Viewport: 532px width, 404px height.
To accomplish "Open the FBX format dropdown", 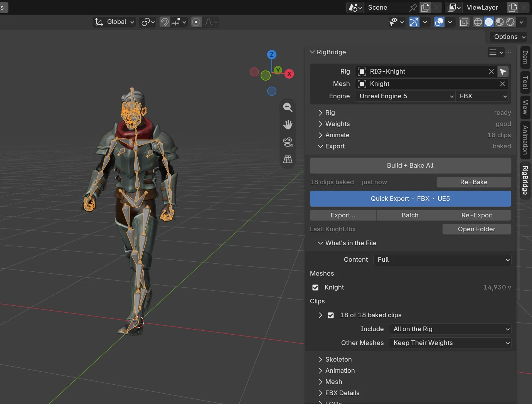I will [x=483, y=96].
